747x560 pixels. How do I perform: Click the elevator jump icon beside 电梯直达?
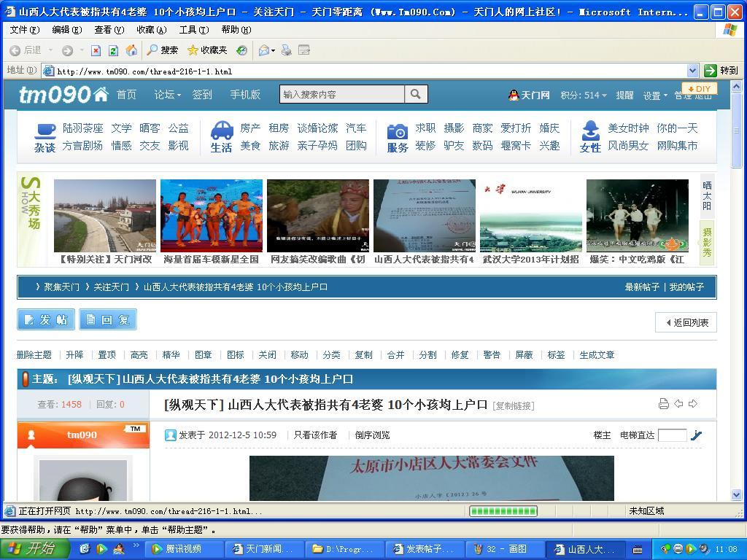(x=696, y=435)
